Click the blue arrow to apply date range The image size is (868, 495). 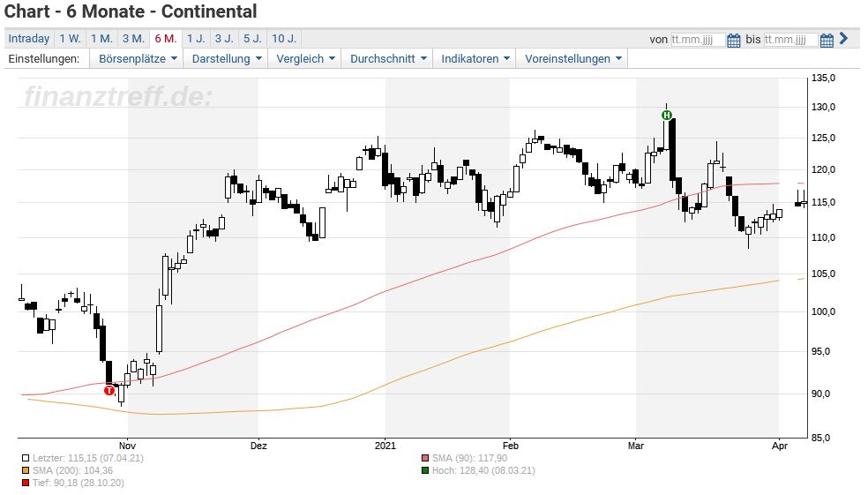tap(843, 38)
